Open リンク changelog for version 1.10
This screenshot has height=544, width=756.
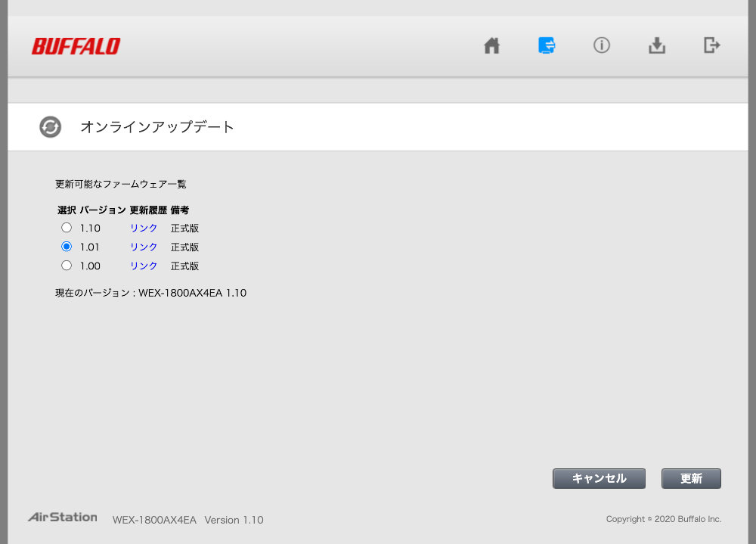[x=144, y=228]
